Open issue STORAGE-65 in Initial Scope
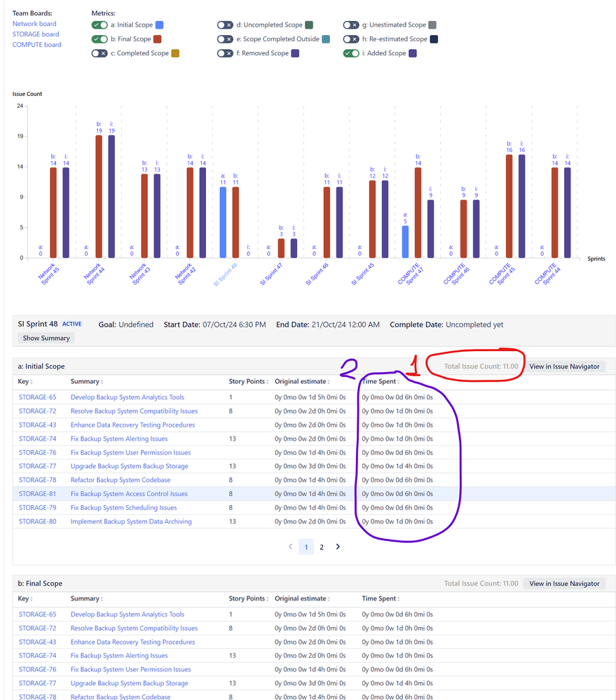This screenshot has height=700, width=616. [38, 397]
